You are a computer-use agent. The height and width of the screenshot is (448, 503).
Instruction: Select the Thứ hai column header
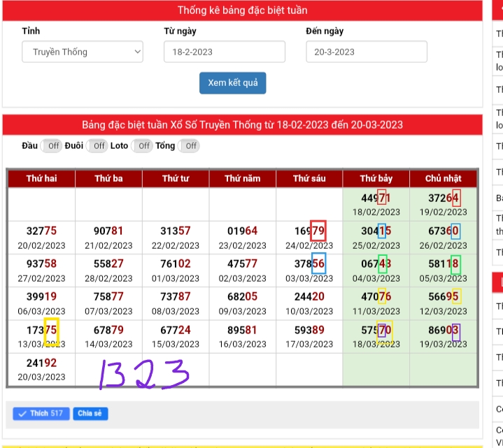(41, 178)
